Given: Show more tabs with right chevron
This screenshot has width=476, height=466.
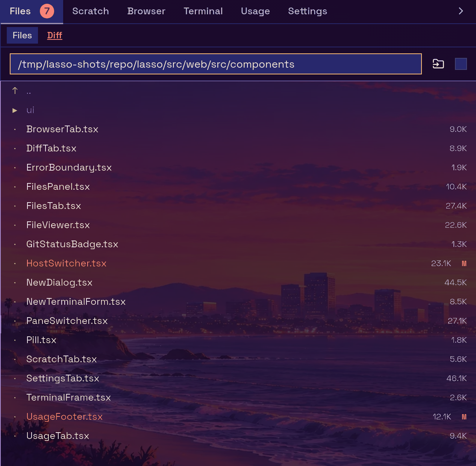Looking at the screenshot, I should point(461,11).
